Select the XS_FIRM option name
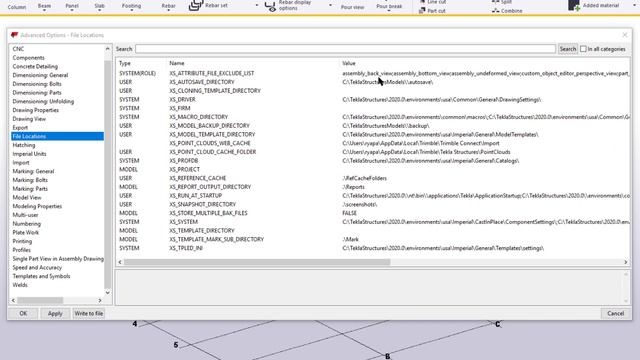This screenshot has height=360, width=640. 180,108
